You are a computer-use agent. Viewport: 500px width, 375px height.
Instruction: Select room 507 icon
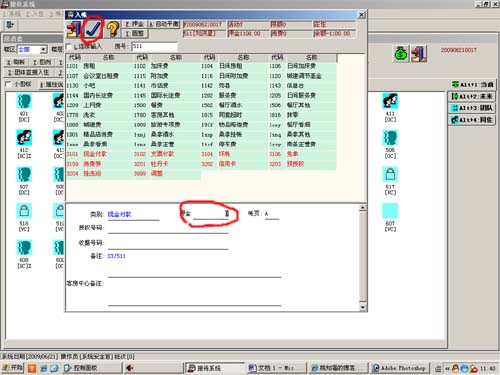(x=24, y=174)
